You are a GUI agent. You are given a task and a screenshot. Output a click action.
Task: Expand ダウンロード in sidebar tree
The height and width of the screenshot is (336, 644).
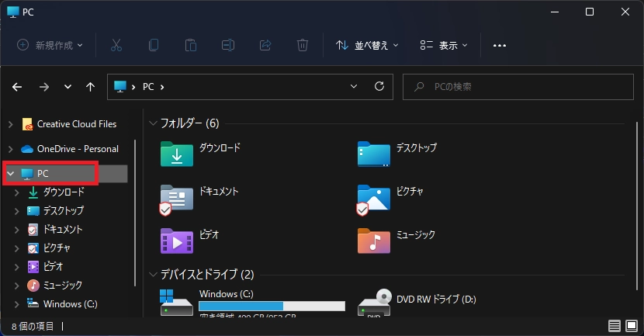coord(17,192)
